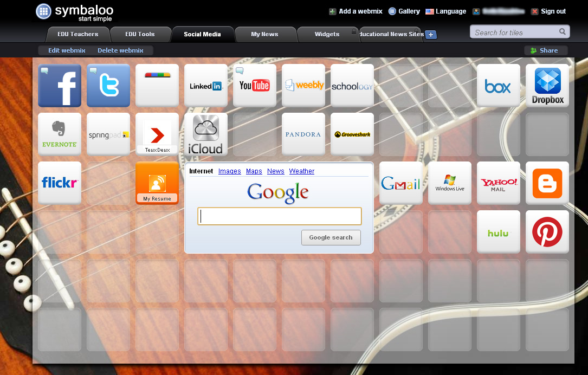The image size is (588, 375).
Task: Open the Box tile
Action: click(x=499, y=86)
